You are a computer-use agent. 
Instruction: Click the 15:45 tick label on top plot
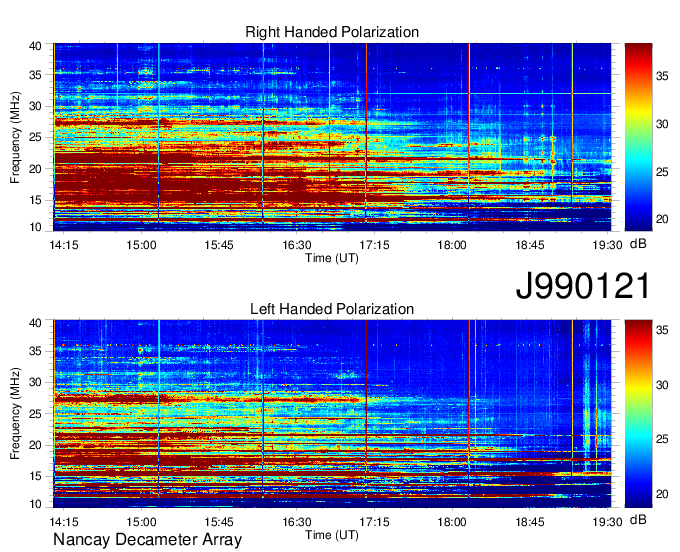tap(219, 245)
